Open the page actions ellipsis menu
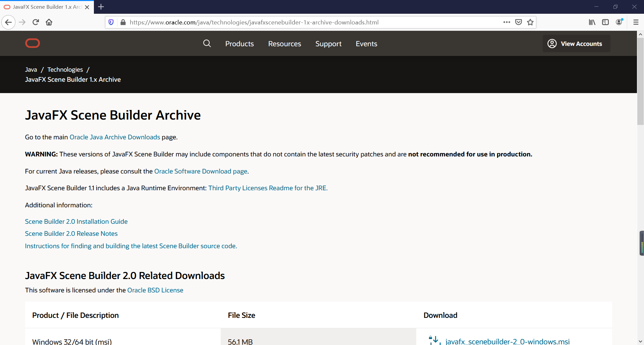644x345 pixels. [x=507, y=22]
